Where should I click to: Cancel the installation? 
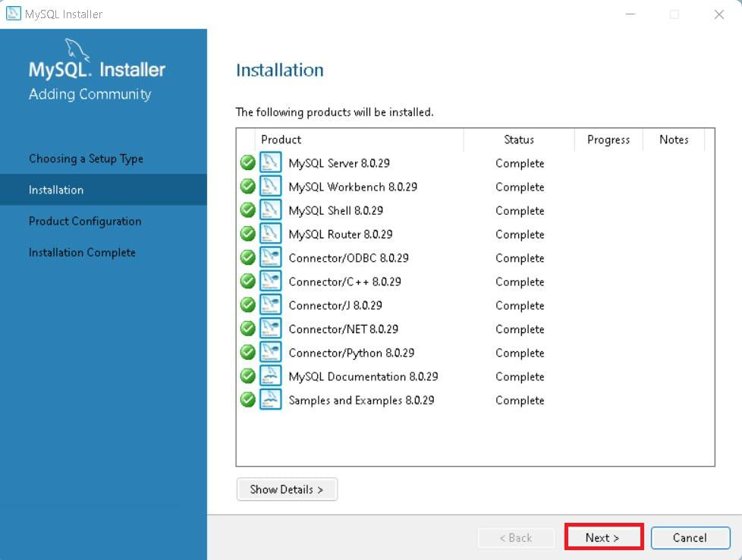coord(690,537)
